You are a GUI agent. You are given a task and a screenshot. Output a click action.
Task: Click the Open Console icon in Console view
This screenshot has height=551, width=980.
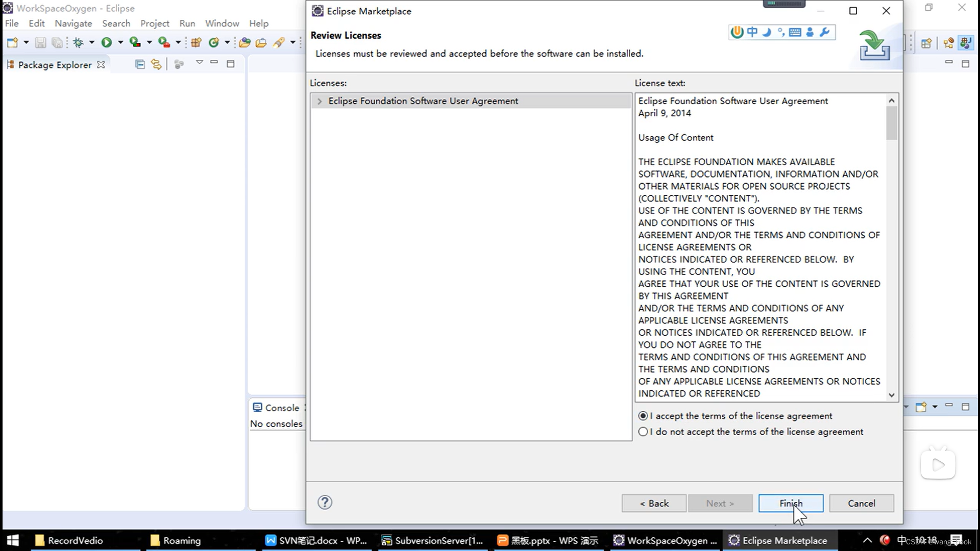coord(921,407)
